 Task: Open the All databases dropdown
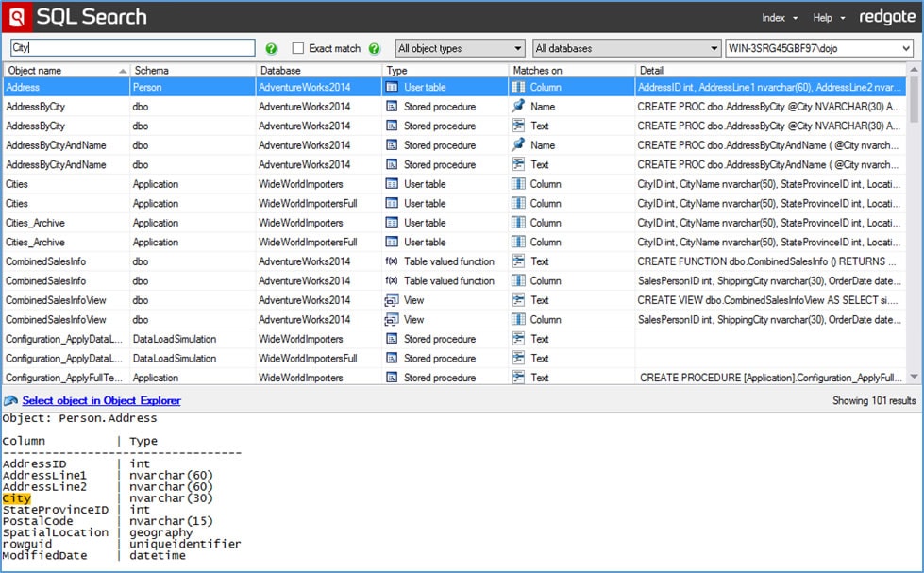point(627,48)
